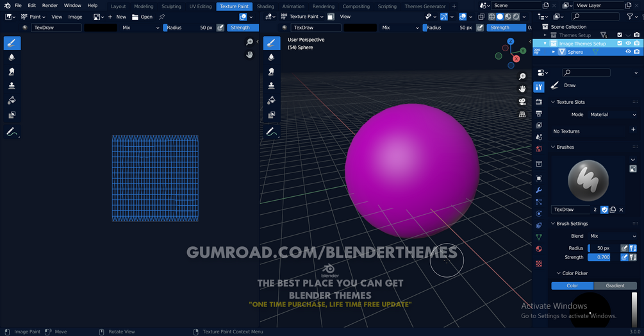Image resolution: width=644 pixels, height=336 pixels.
Task: Open the Blend Mix dropdown in Brush Settings
Action: click(x=613, y=236)
